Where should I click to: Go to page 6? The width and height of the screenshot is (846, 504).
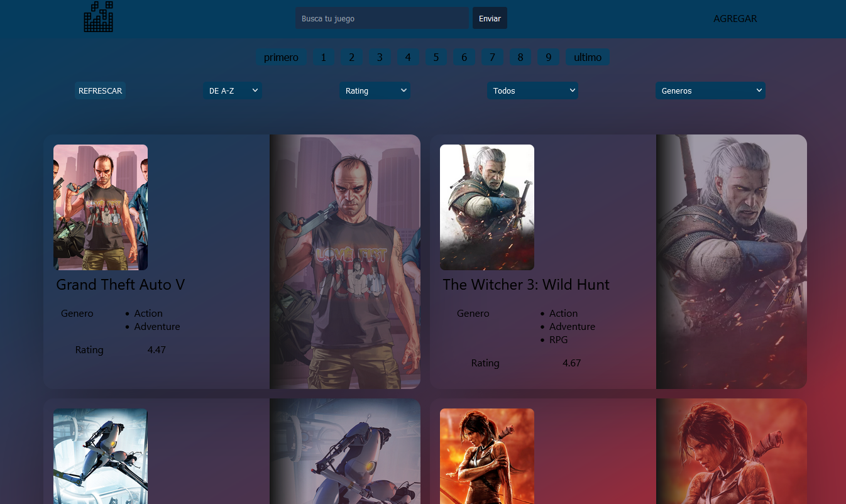464,57
